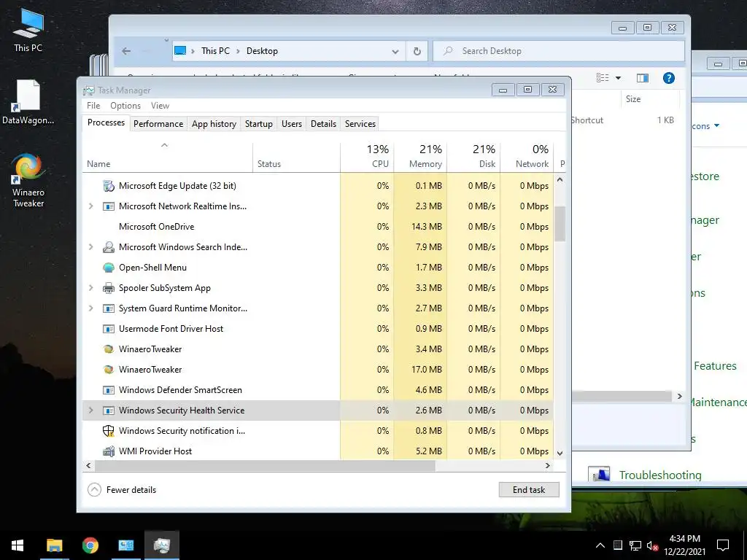Viewport: 747px width, 560px height.
Task: Click the System Guard Runtime Monitor icon
Action: pos(109,308)
